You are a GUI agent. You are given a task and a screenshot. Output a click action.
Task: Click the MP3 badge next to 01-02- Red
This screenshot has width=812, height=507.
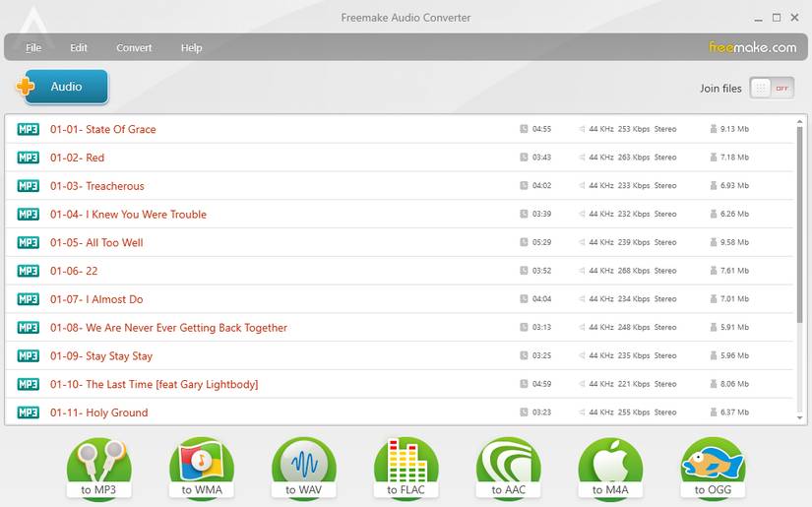point(28,158)
